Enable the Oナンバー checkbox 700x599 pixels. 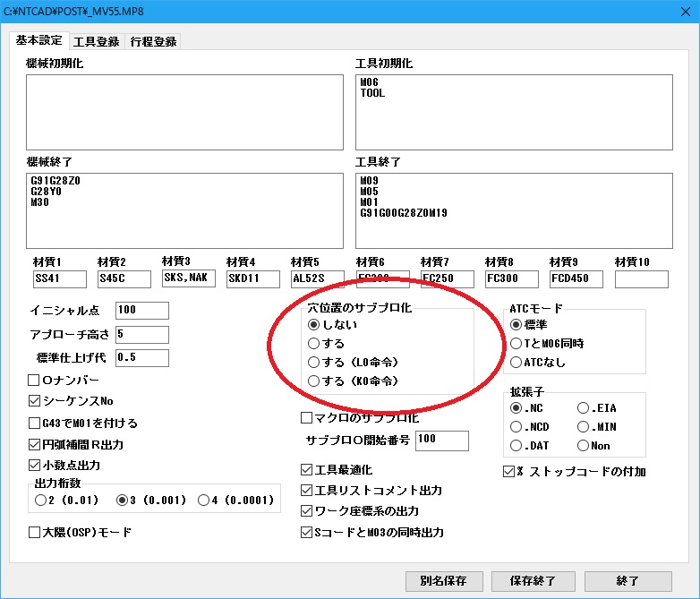point(34,381)
